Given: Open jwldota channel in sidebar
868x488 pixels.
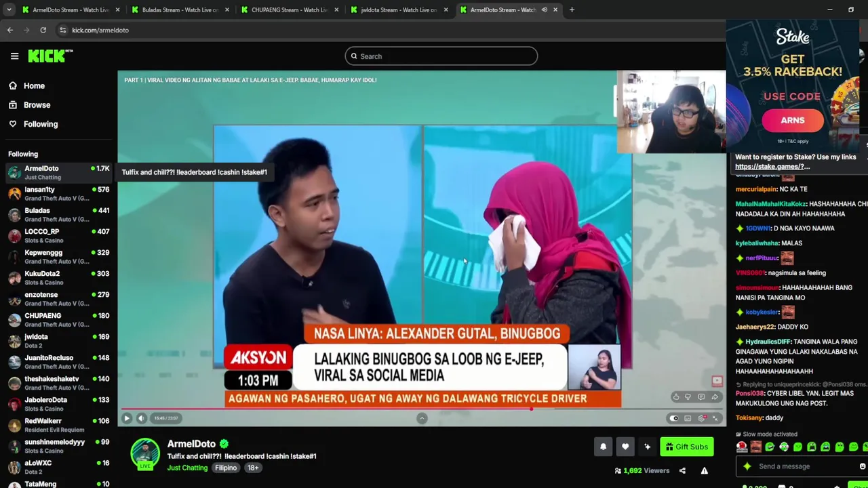Looking at the screenshot, I should (x=58, y=341).
